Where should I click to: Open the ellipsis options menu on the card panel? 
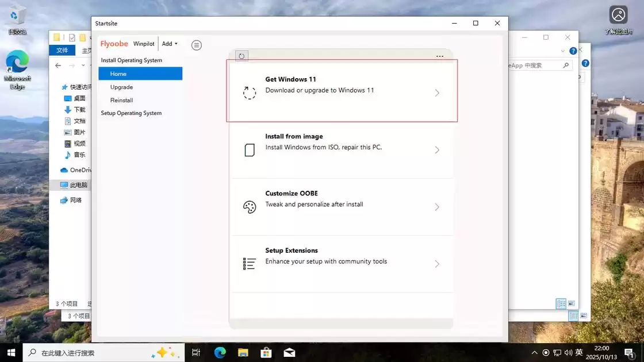tap(440, 56)
